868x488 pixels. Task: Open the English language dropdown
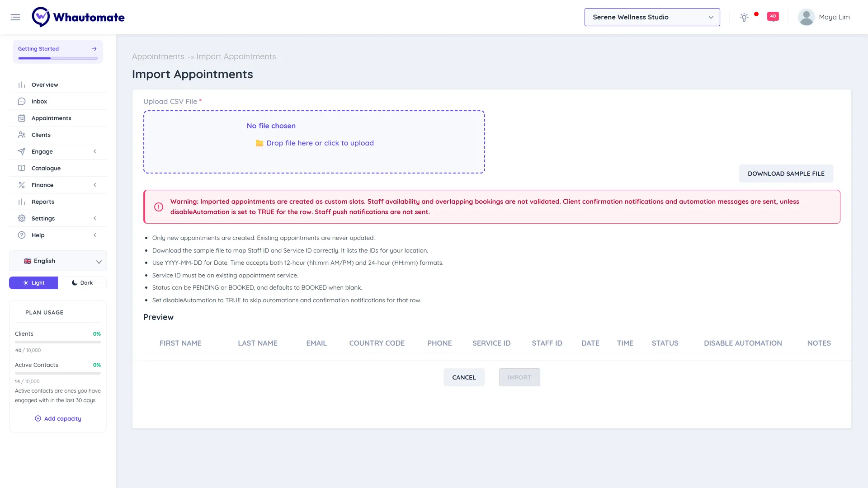coord(58,261)
